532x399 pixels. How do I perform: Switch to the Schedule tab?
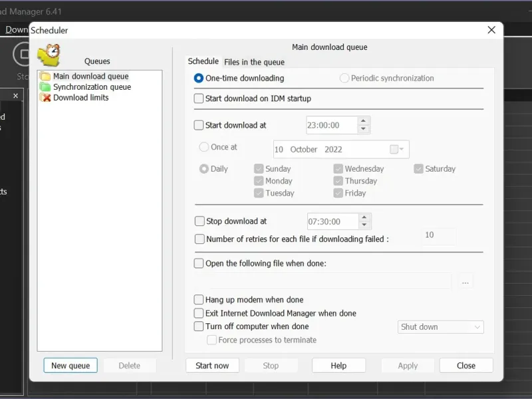203,61
